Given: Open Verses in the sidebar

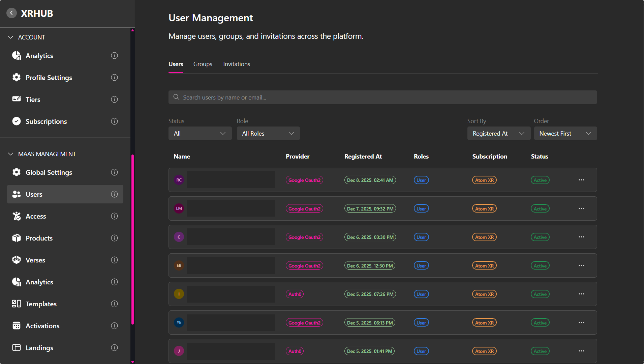Looking at the screenshot, I should point(35,260).
